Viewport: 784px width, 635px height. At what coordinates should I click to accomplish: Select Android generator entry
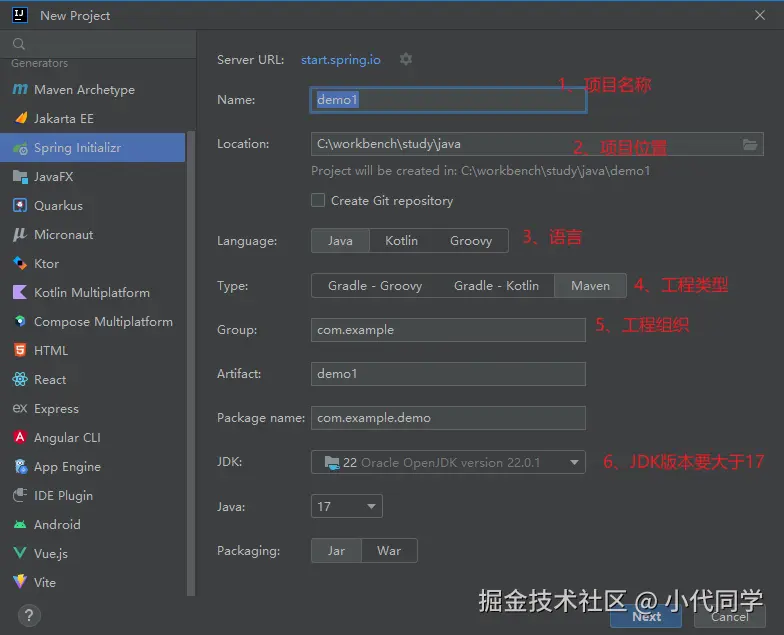[x=92, y=524]
